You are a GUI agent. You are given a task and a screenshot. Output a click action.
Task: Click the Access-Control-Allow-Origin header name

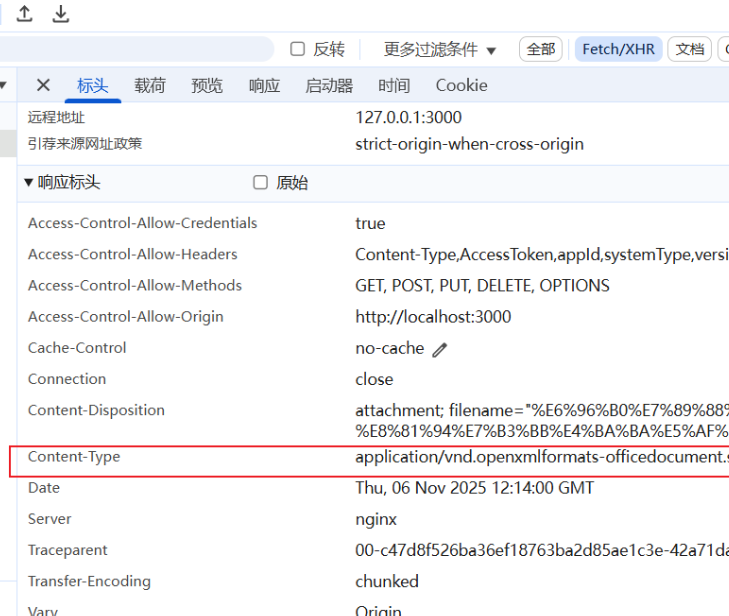[x=126, y=317]
